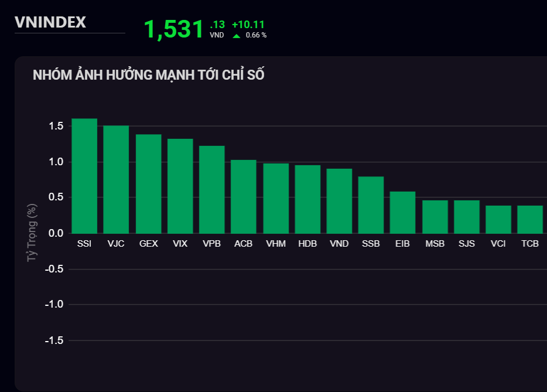Select the VIX bar in chart
The width and height of the screenshot is (547, 392).
(180, 186)
